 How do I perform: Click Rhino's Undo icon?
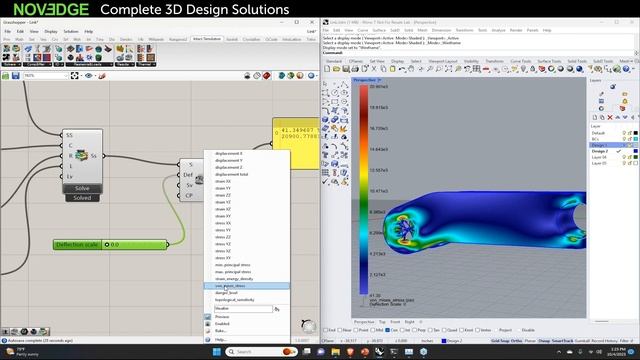tap(402, 69)
